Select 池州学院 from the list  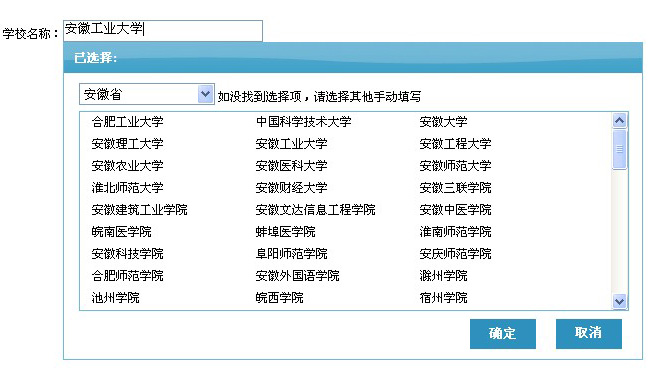(115, 298)
